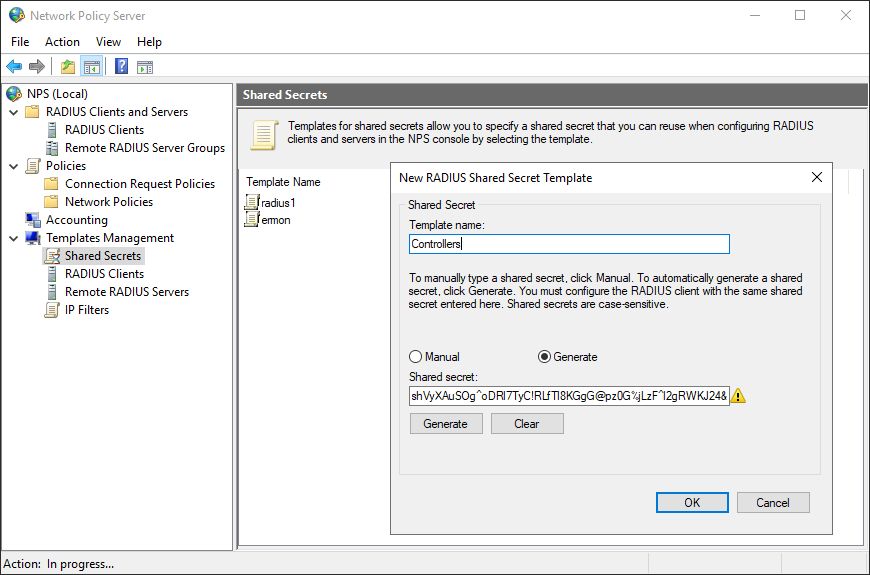This screenshot has height=575, width=870.
Task: Select the IP Filters node
Action: pos(87,310)
